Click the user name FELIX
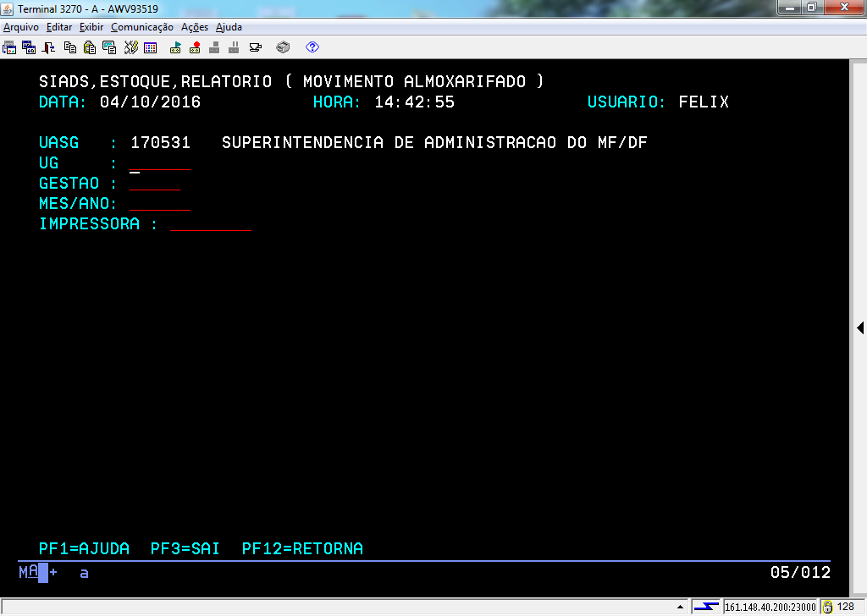The image size is (867, 616). (704, 102)
